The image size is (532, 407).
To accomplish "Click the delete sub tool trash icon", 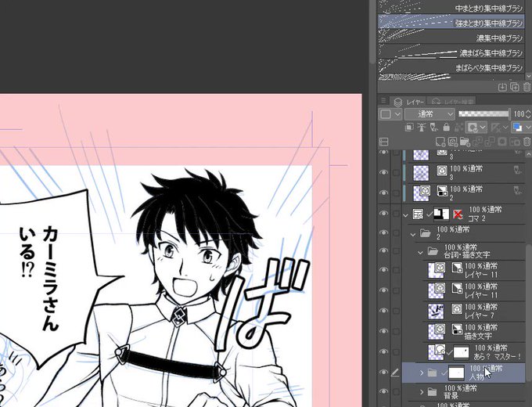I will click(527, 87).
